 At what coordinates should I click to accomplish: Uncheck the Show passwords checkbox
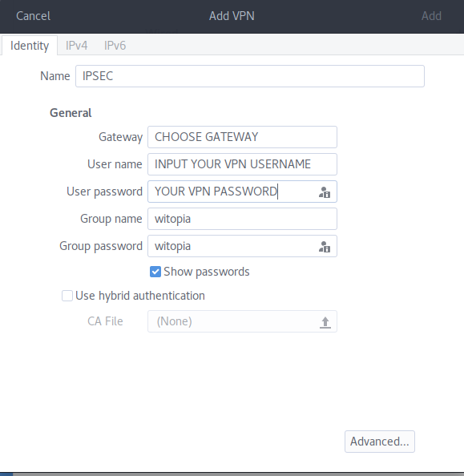tap(155, 272)
